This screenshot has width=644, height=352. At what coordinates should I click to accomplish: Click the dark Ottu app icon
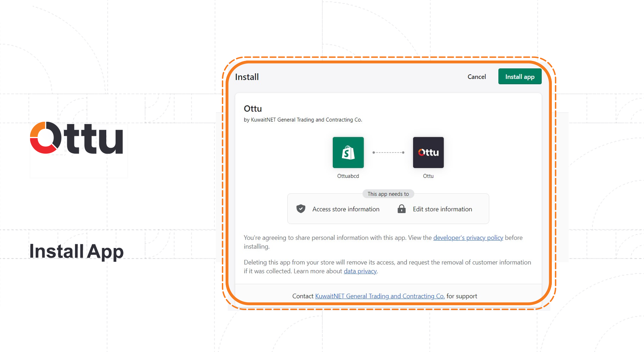point(428,153)
